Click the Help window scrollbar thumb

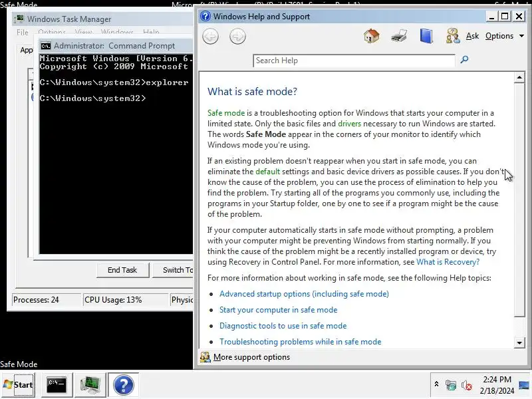click(x=519, y=199)
